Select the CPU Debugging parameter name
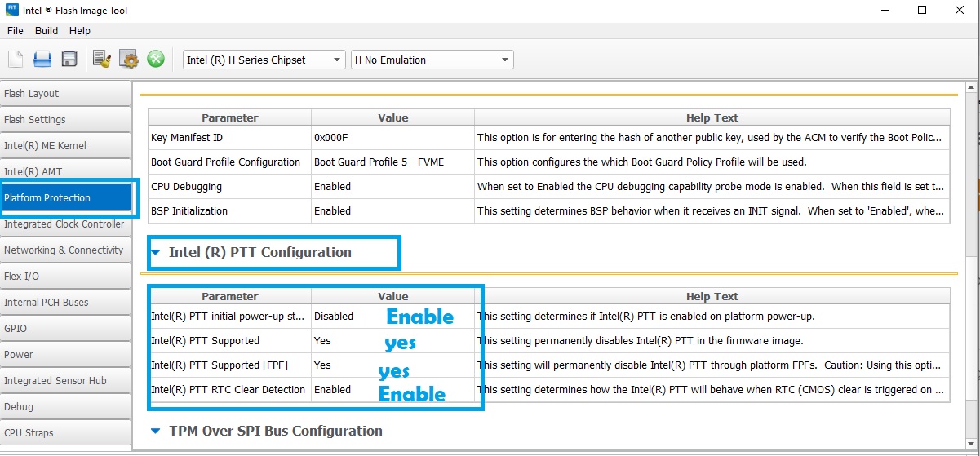Screen dimensions: 980x456 pos(229,186)
